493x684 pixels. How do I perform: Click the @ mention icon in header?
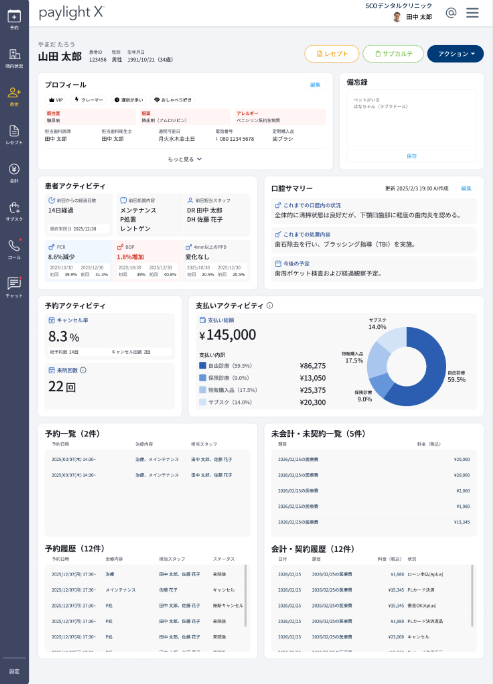451,13
